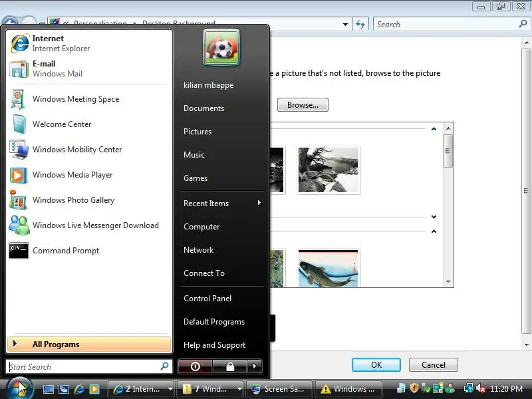Expand the grouped Internet Explorer taskbar dropdown
Image resolution: width=532 pixels, height=399 pixels.
click(x=170, y=389)
